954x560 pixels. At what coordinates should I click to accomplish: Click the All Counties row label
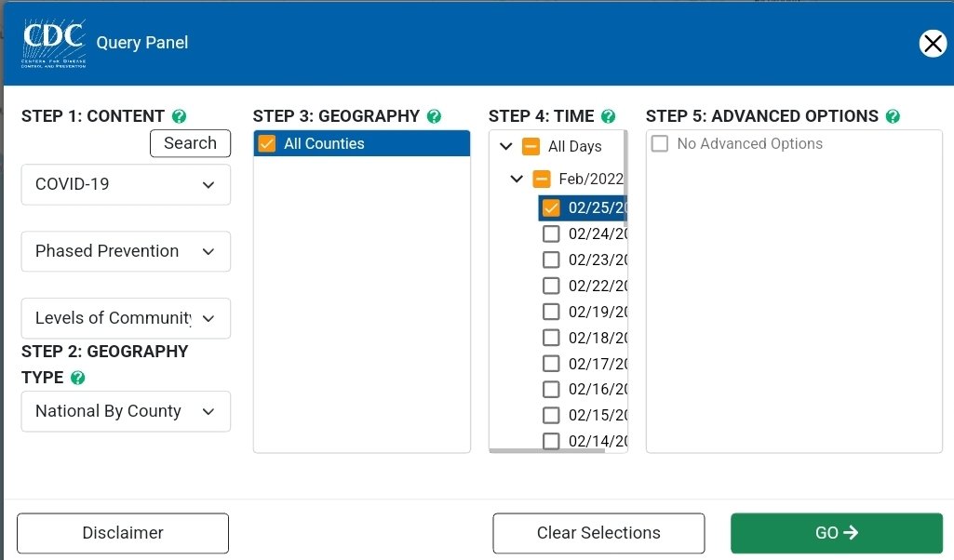(x=324, y=143)
